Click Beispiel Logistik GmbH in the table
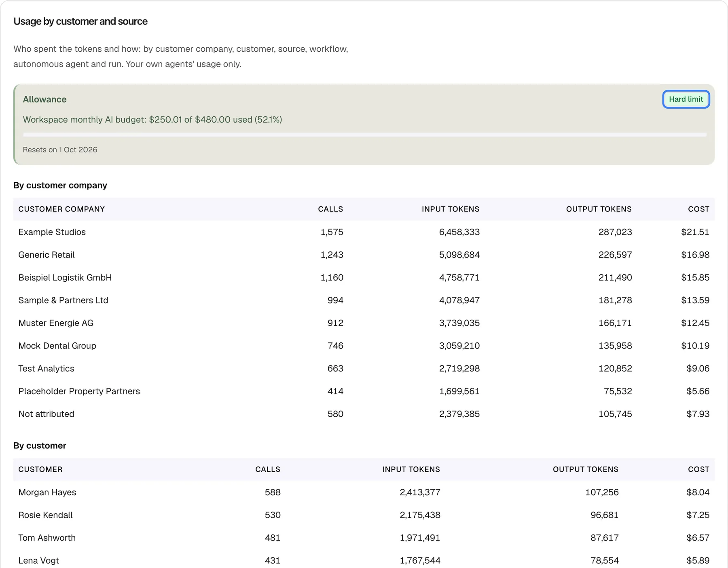This screenshot has width=728, height=568. pos(65,277)
